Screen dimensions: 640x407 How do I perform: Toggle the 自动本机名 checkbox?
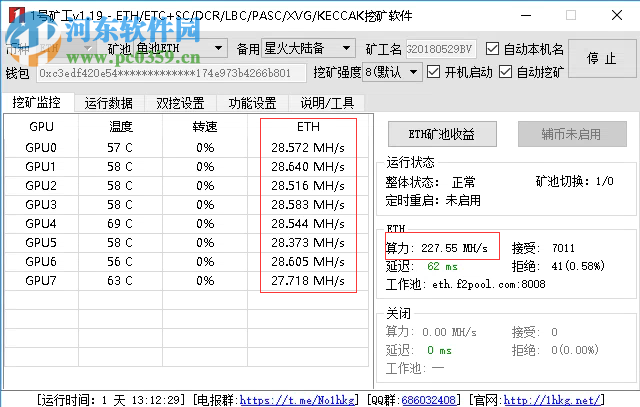pyautogui.click(x=492, y=49)
